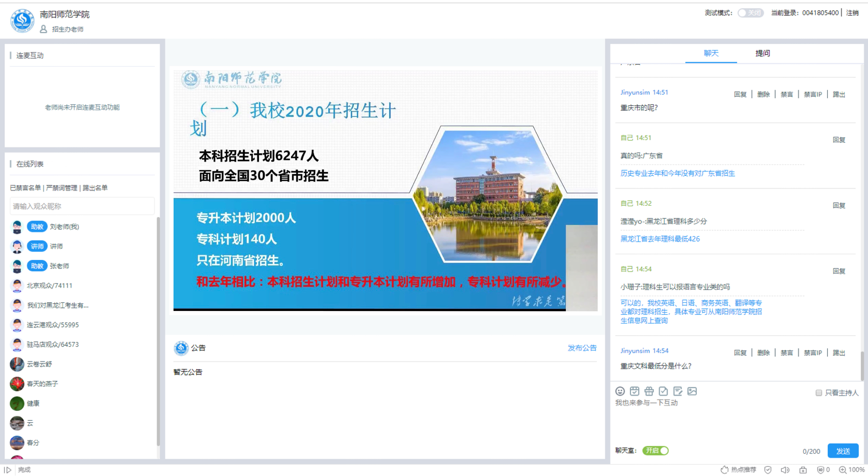Switch to the 提问 tab

pos(762,53)
